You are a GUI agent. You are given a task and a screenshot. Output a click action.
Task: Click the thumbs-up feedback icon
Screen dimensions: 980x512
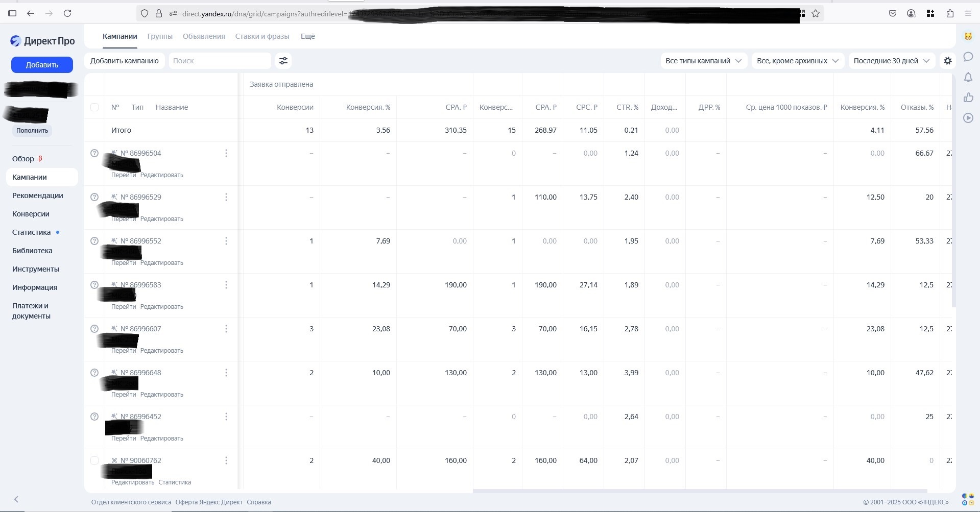(968, 97)
